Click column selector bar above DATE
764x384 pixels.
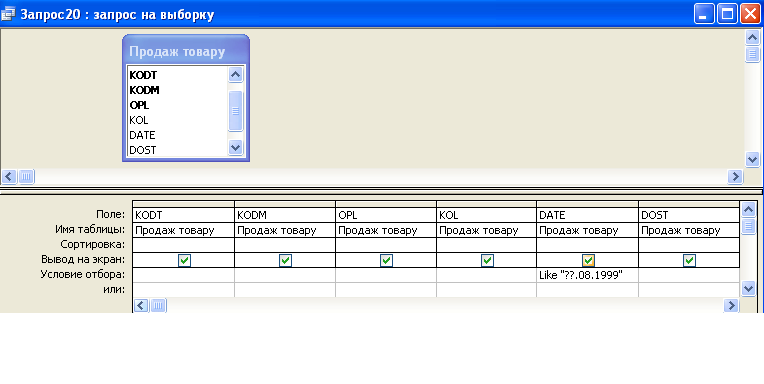coord(587,204)
